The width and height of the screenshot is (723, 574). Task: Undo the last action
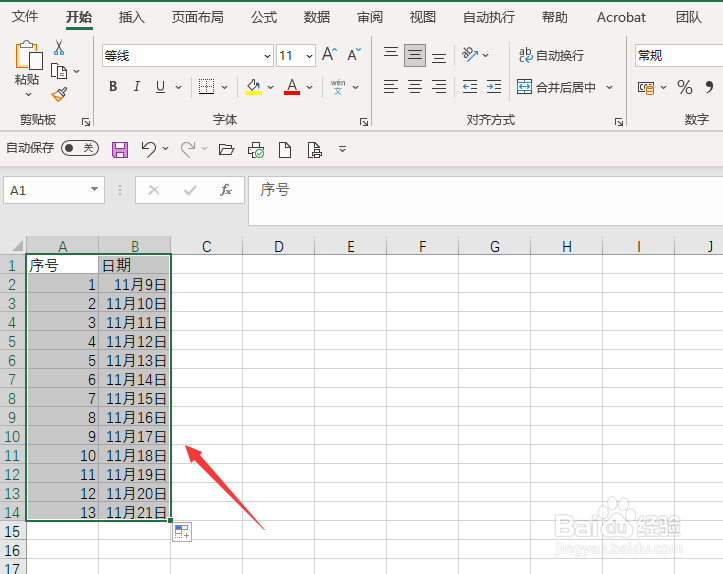click(x=148, y=149)
